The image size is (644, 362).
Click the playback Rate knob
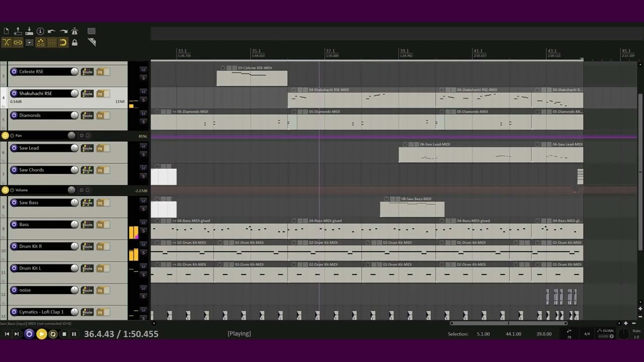click(623, 334)
